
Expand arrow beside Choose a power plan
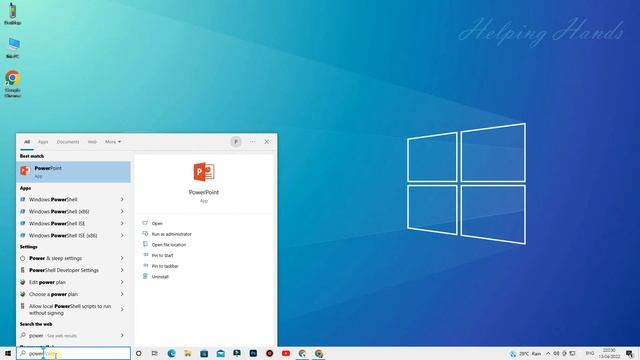[122, 294]
